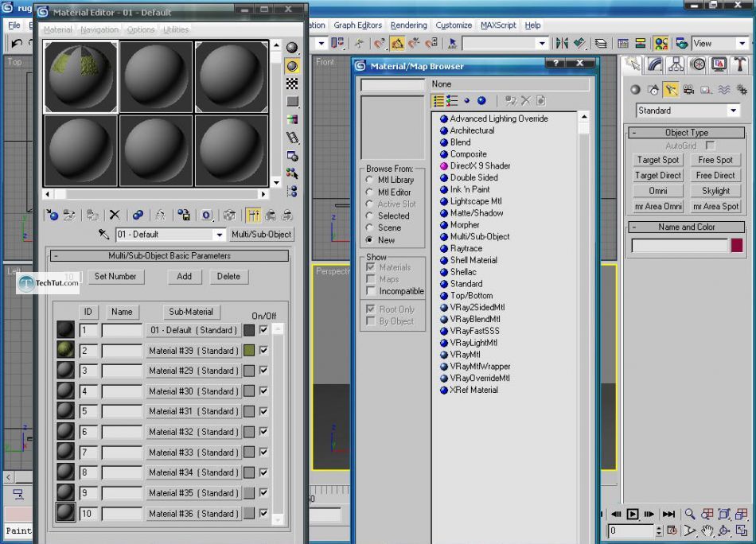Screen dimensions: 756x544
Task: Open Material #29 (Standard) sub-material button
Action: tap(193, 371)
